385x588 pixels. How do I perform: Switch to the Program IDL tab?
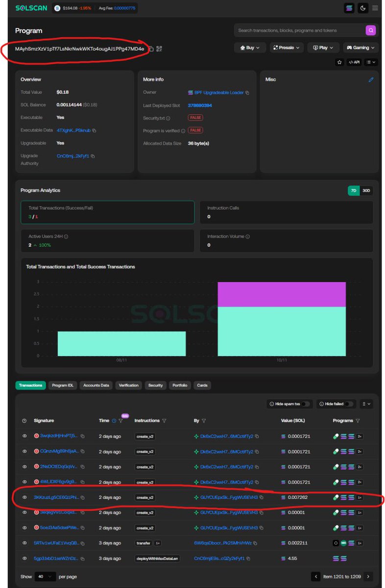pyautogui.click(x=63, y=386)
